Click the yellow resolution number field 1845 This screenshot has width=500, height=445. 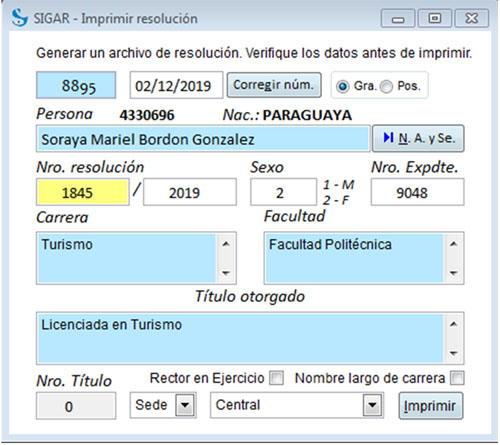(82, 192)
